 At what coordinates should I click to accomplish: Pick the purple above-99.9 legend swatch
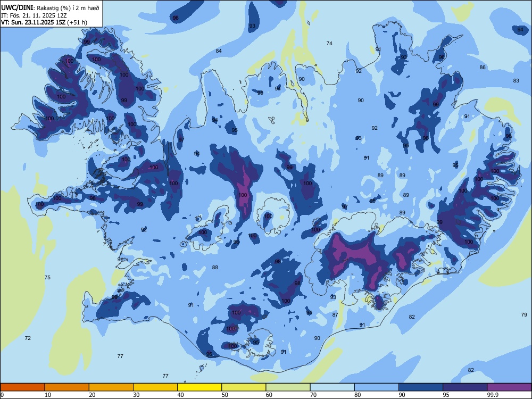point(509,387)
